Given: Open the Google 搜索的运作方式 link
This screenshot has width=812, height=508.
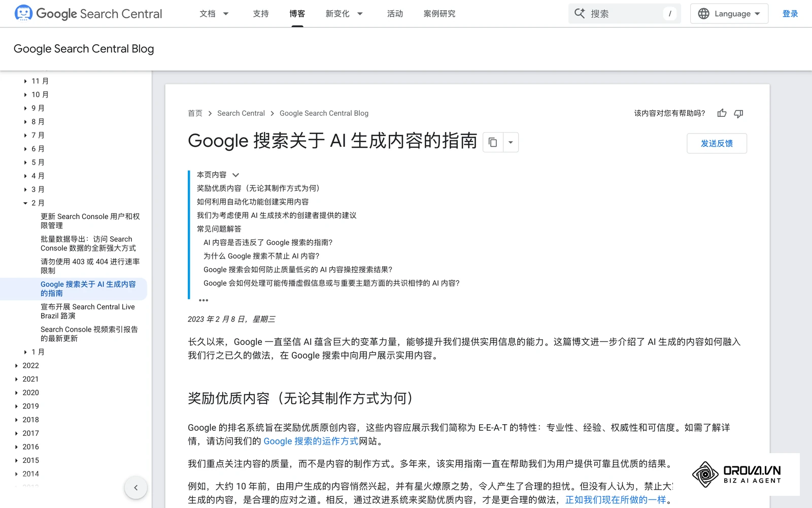Looking at the screenshot, I should pos(311,441).
